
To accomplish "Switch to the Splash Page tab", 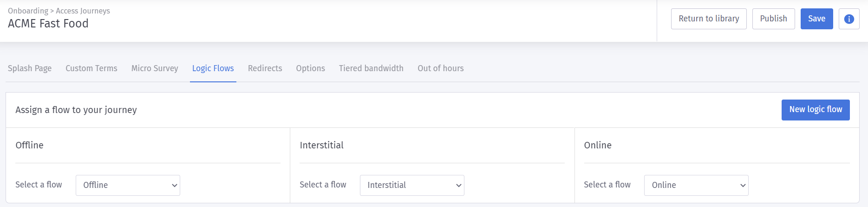I will (30, 68).
